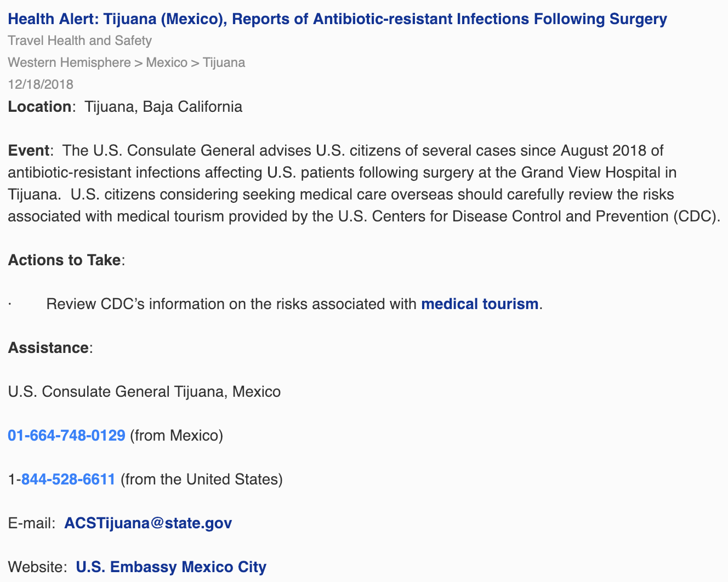The image size is (728, 582).
Task: Open the U.S. Embassy Mexico City link
Action: click(171, 567)
